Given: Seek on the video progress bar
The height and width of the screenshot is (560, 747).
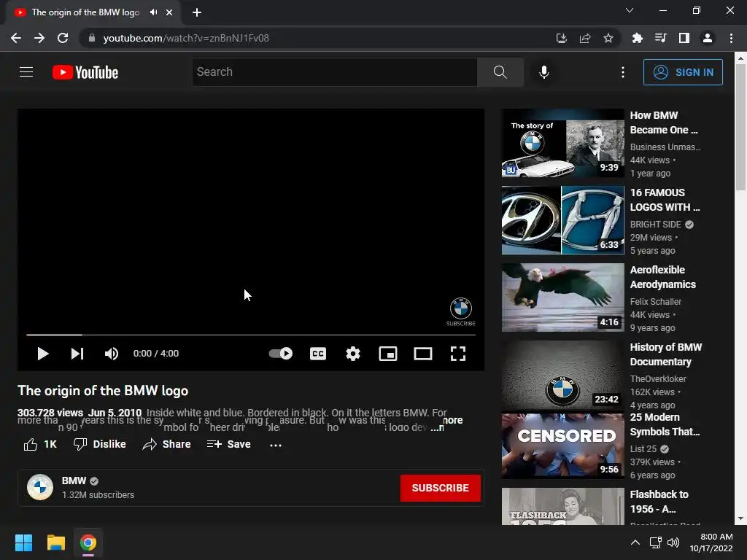Looking at the screenshot, I should click(251, 335).
